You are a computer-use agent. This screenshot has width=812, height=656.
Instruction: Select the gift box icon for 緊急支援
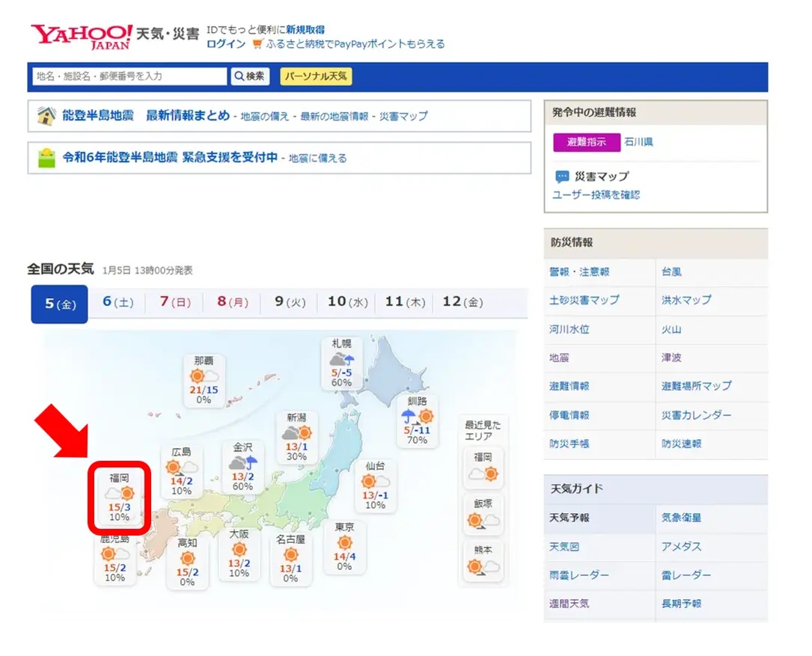pos(46,158)
